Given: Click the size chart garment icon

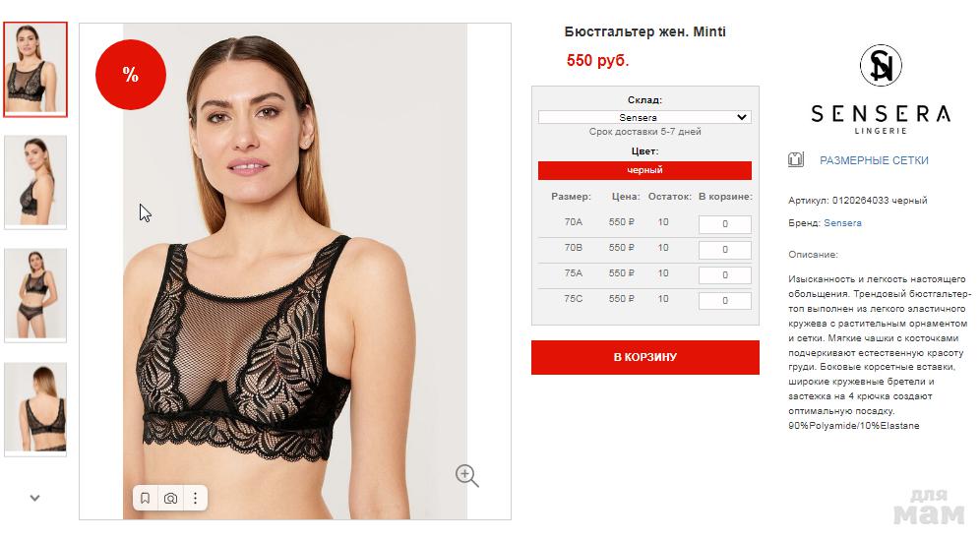Looking at the screenshot, I should [796, 160].
